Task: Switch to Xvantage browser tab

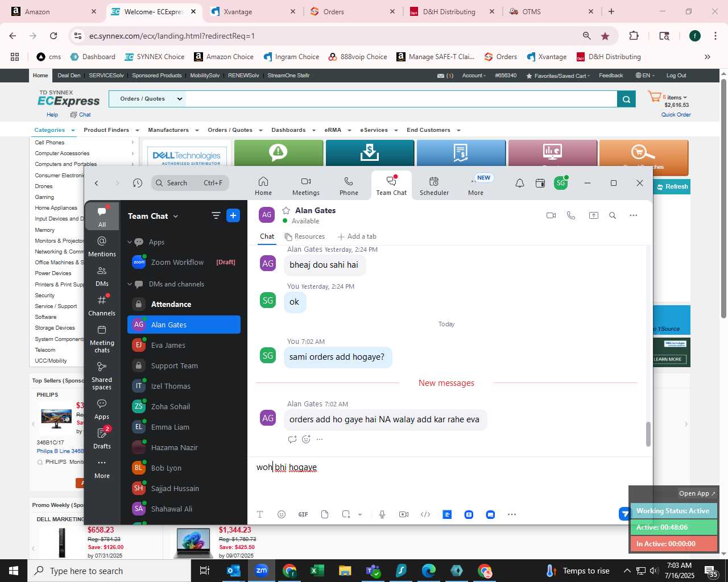Action: pos(253,11)
